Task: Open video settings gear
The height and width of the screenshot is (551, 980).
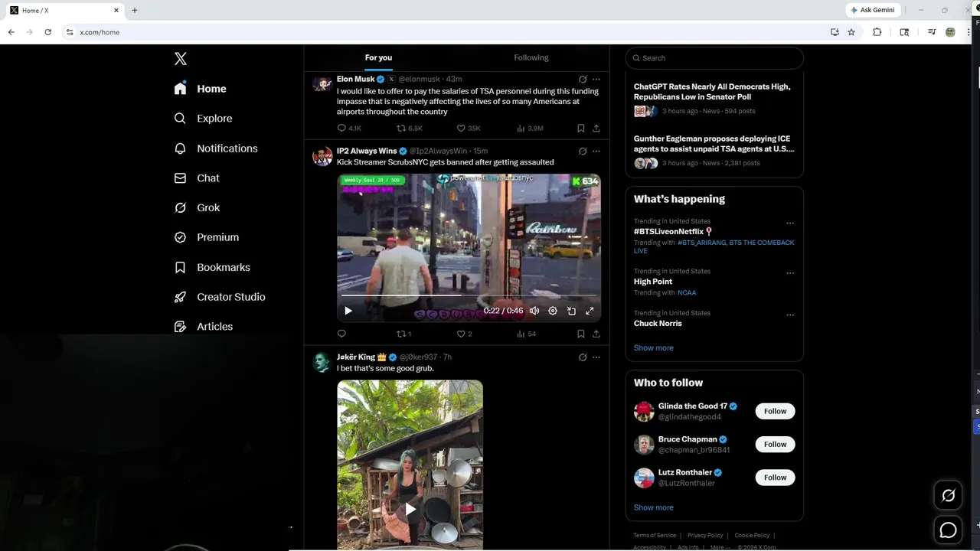Action: [x=553, y=311]
